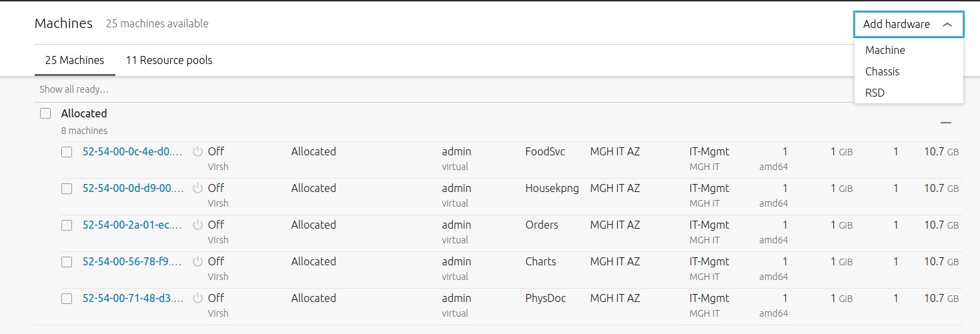This screenshot has width=980, height=334.
Task: Open machine link 52-54-00-71-48-d3
Action: pos(133,298)
